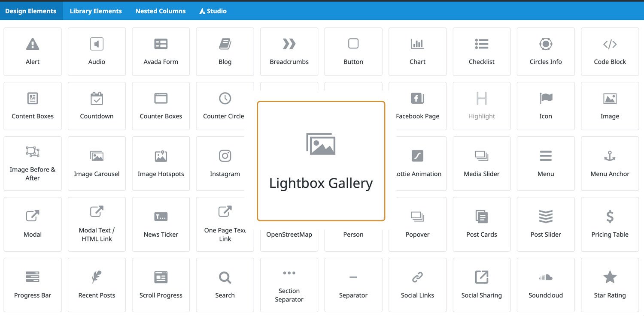Open the Studio tab

tap(213, 11)
